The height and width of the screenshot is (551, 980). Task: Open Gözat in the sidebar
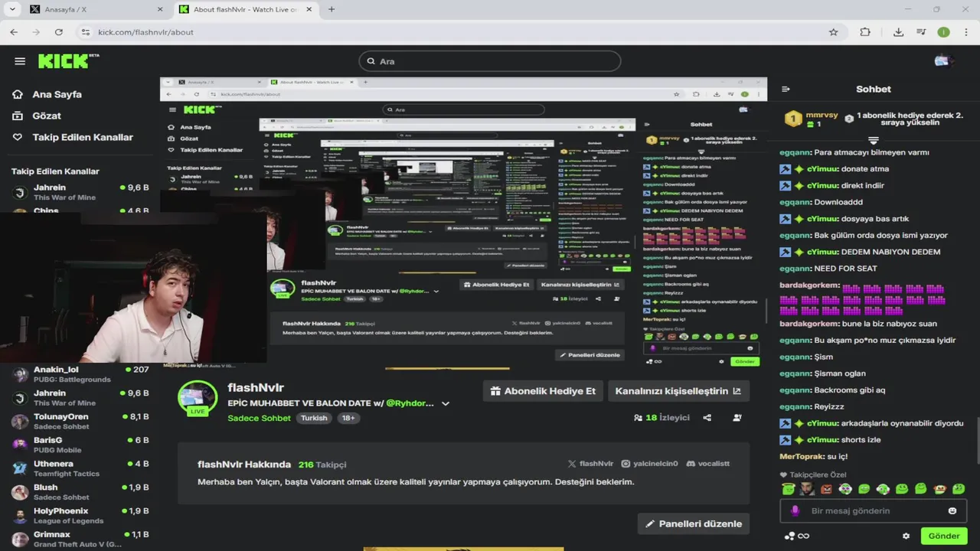[x=36, y=116]
